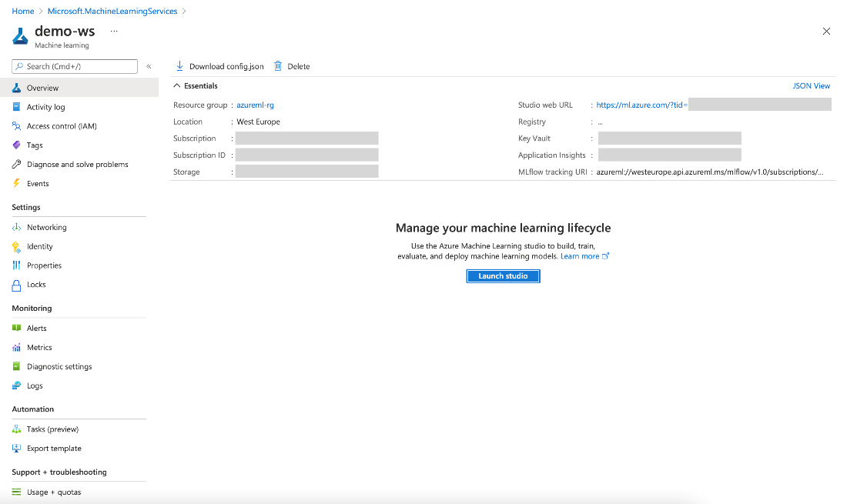Collapse the sidebar with the double chevron

point(149,66)
